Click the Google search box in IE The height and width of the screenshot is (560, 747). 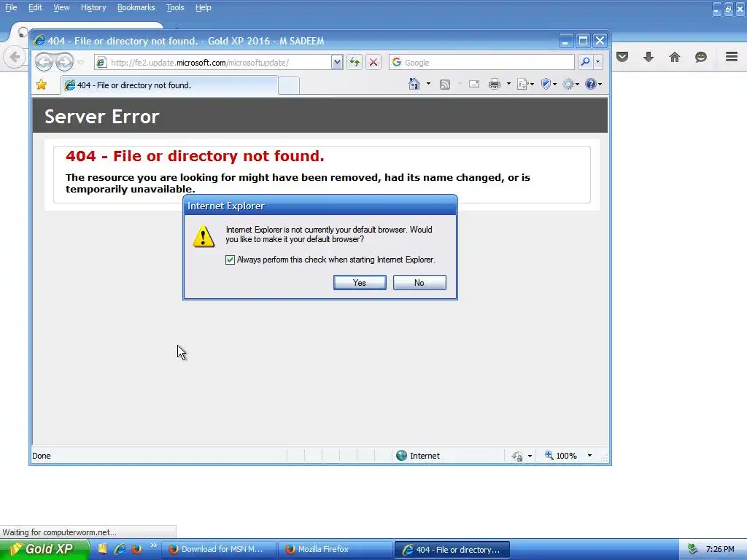pyautogui.click(x=481, y=63)
